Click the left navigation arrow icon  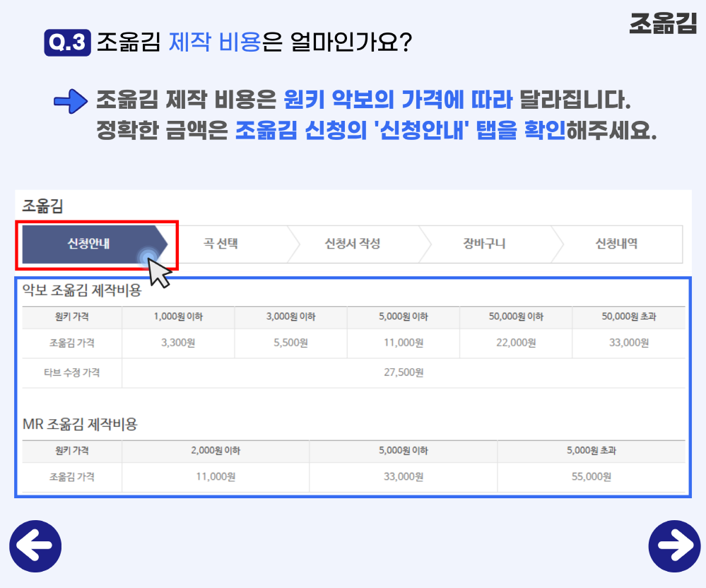coord(35,545)
